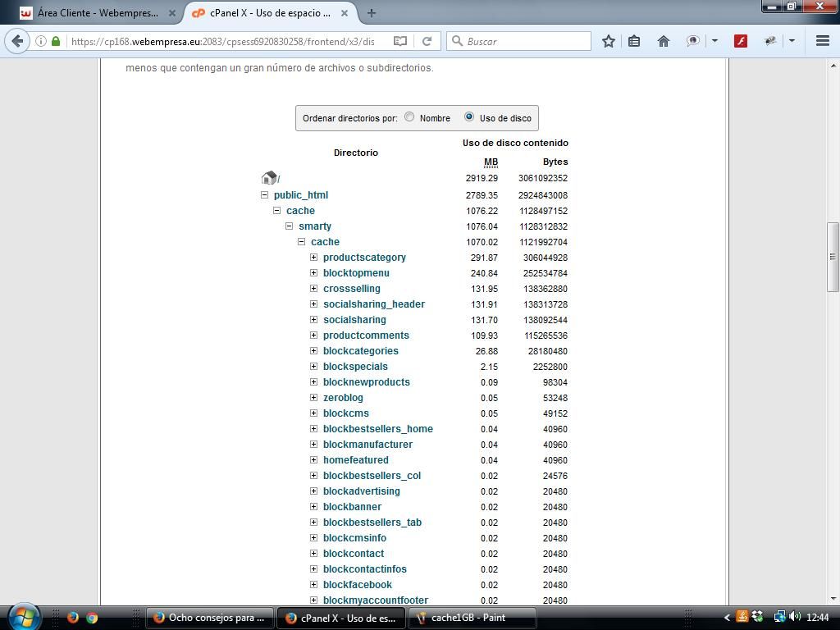Open the blockcms directory link
This screenshot has height=630, width=840.
pos(345,413)
